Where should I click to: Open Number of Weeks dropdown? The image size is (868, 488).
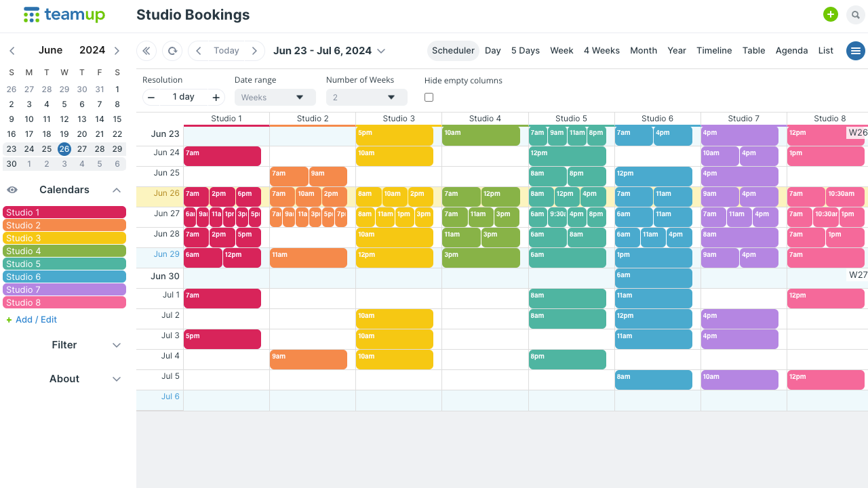(367, 98)
